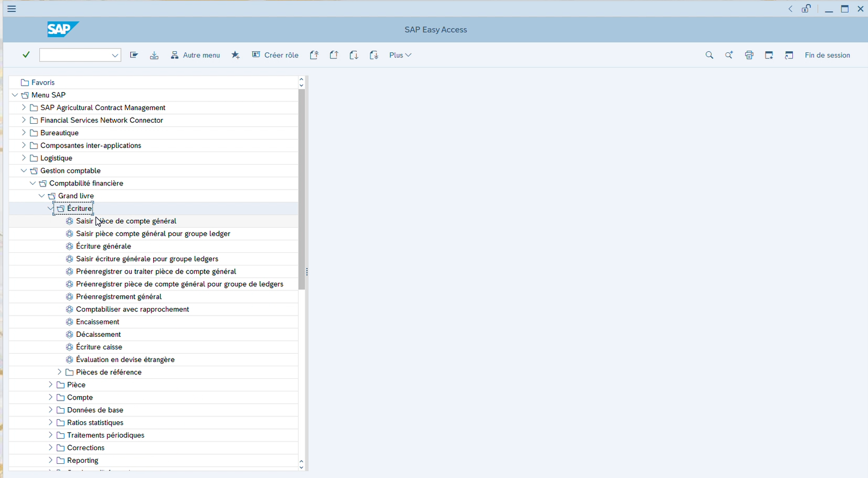Click the download/user menu icon with tray
Viewport: 868px width, 478px height.
[154, 55]
